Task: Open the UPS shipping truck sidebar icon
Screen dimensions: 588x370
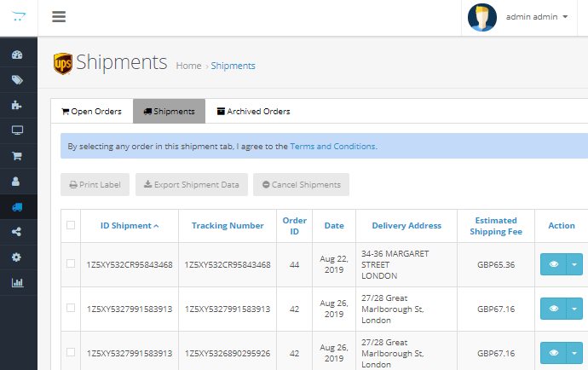Action: click(17, 207)
